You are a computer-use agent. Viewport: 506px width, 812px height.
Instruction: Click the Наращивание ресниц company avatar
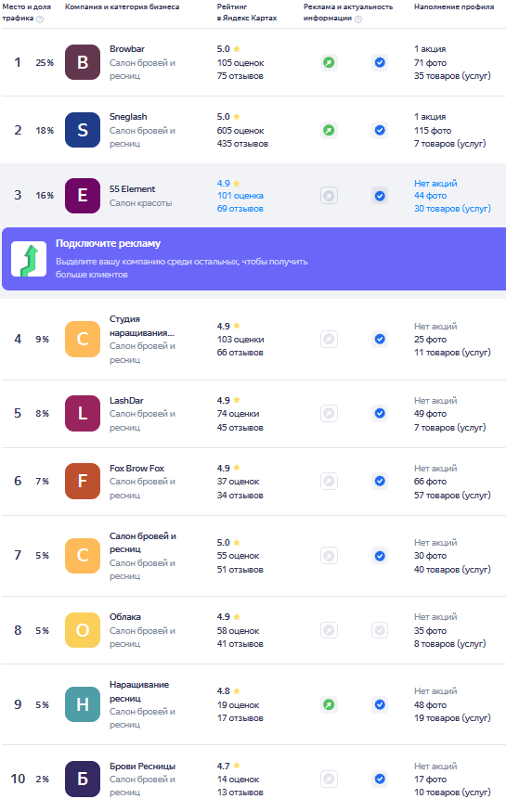point(83,704)
